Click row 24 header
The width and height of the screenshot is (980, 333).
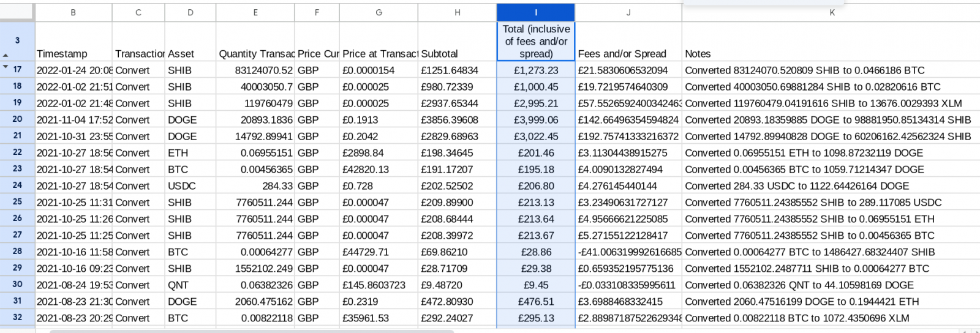(x=17, y=185)
